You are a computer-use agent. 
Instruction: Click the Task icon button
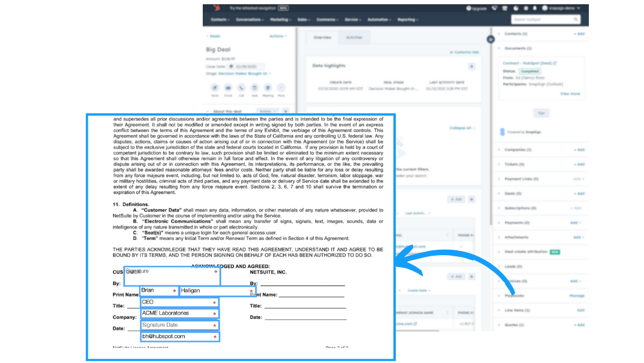point(255,87)
